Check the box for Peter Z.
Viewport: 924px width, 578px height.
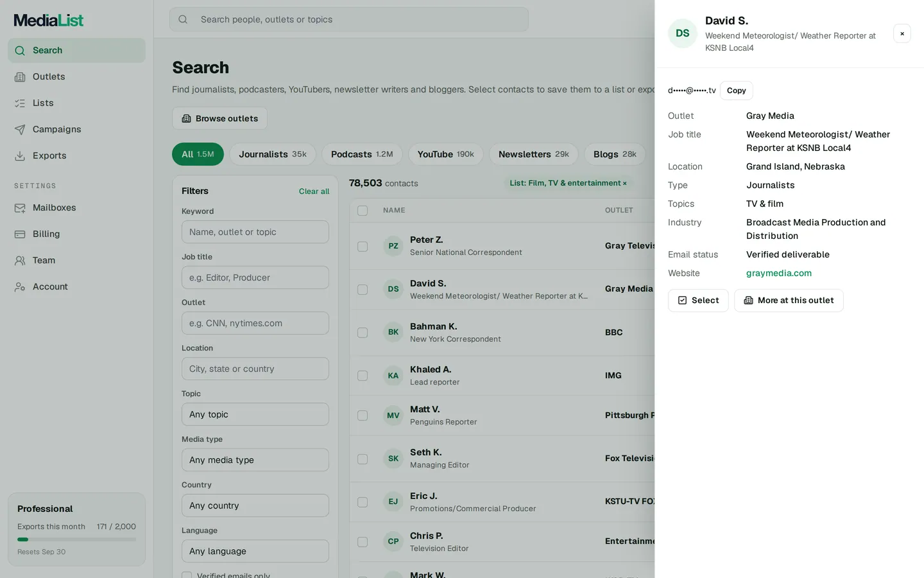(363, 247)
